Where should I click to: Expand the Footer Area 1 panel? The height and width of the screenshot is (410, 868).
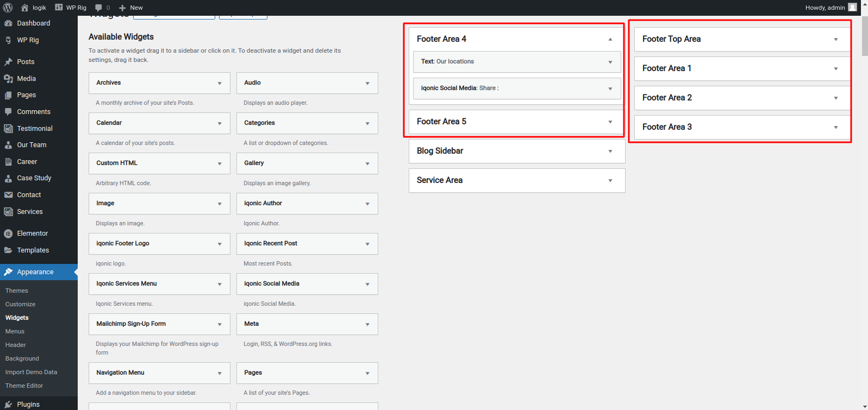click(x=836, y=68)
